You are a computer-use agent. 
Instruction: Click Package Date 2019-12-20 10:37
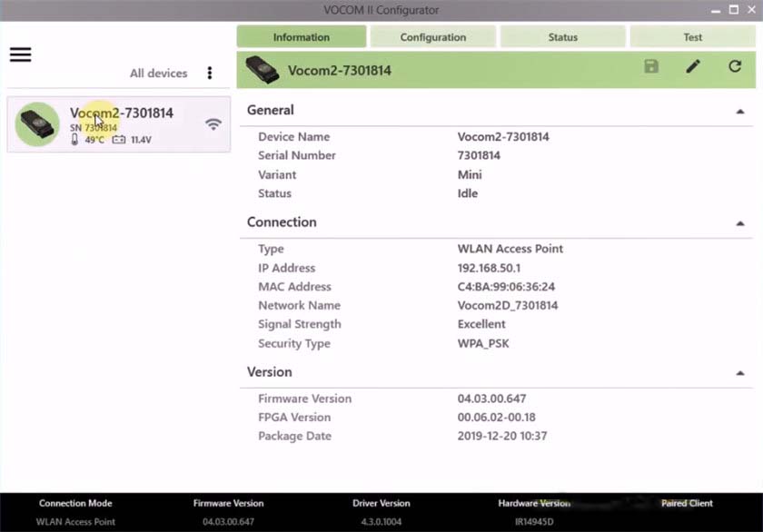click(502, 436)
